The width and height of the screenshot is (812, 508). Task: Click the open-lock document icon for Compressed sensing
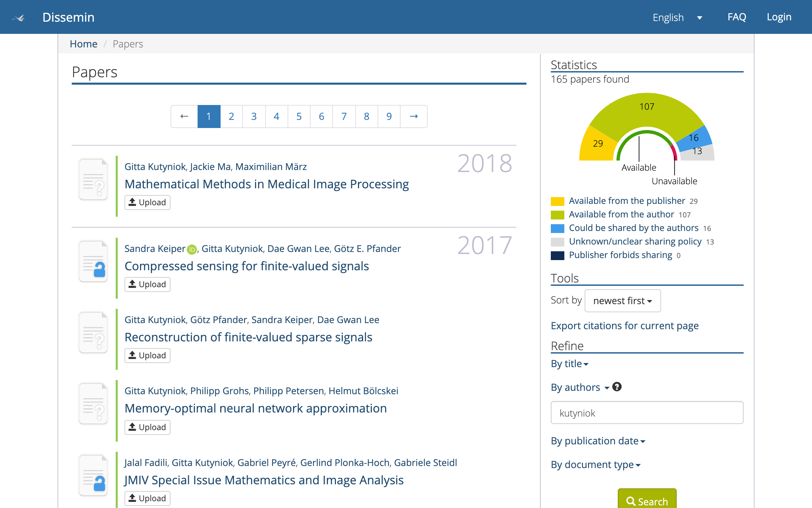coord(93,261)
